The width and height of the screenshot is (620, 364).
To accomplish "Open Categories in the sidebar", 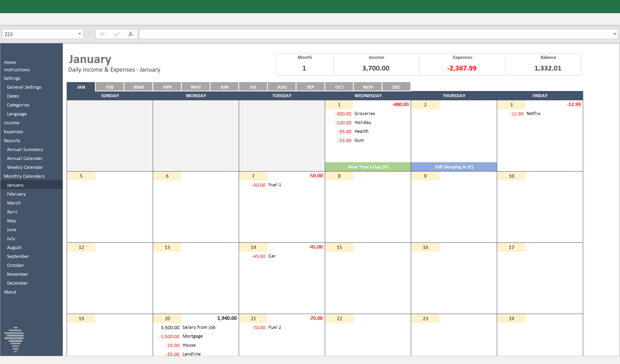I will click(18, 105).
